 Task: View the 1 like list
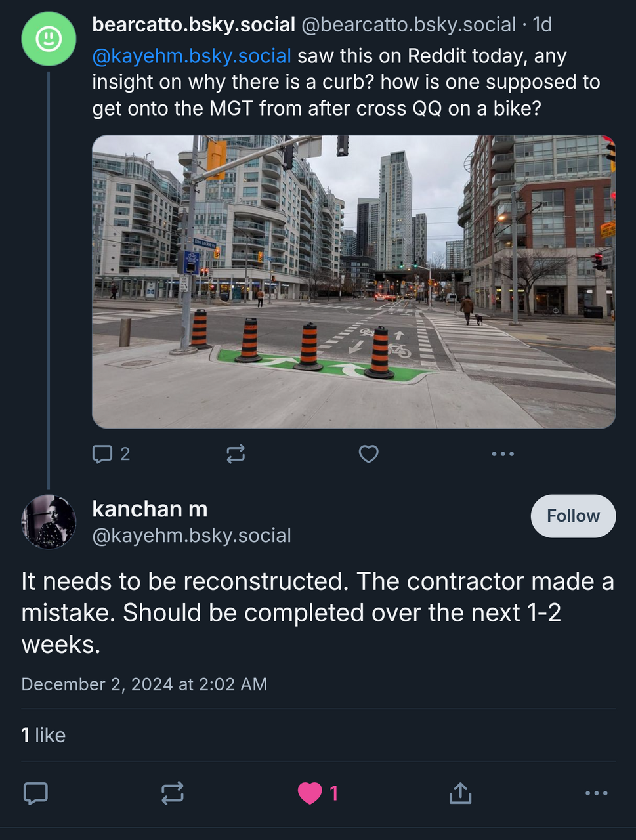point(43,735)
